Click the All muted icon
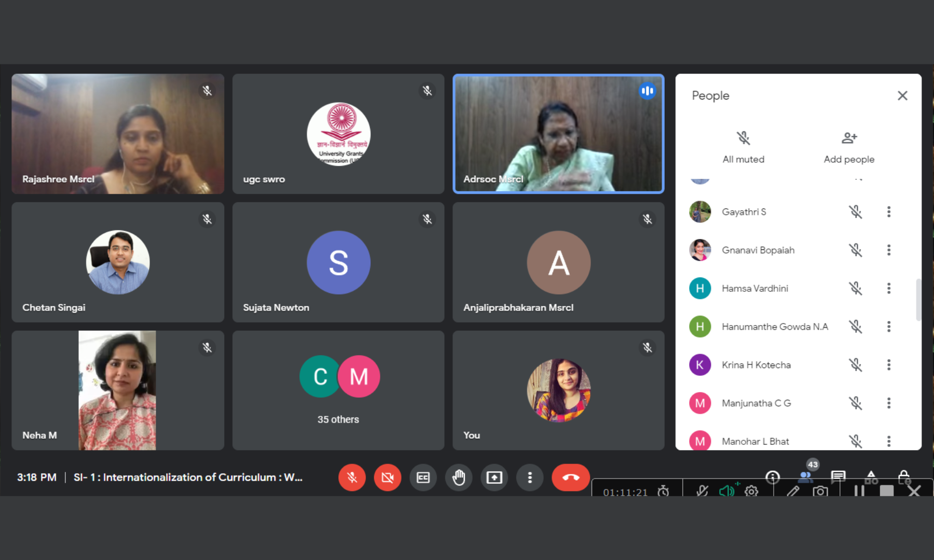Screen dimensions: 934x560 click(x=743, y=138)
